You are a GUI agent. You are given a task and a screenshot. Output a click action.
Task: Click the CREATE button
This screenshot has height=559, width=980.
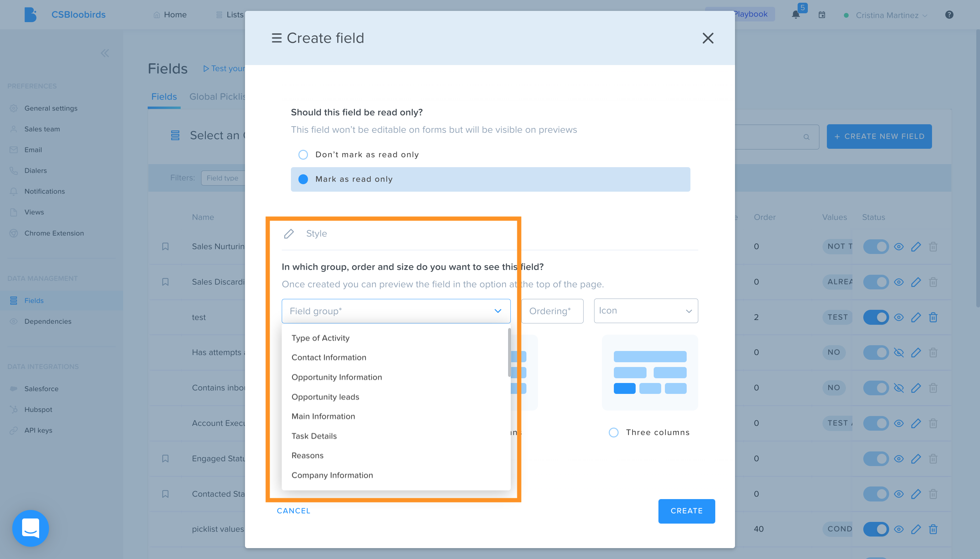point(686,511)
